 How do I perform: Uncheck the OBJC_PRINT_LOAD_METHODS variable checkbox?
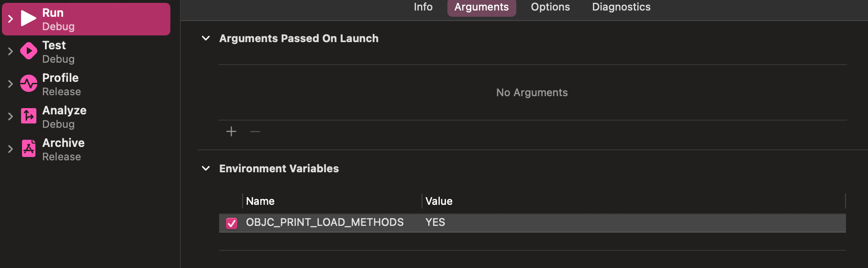(x=232, y=223)
